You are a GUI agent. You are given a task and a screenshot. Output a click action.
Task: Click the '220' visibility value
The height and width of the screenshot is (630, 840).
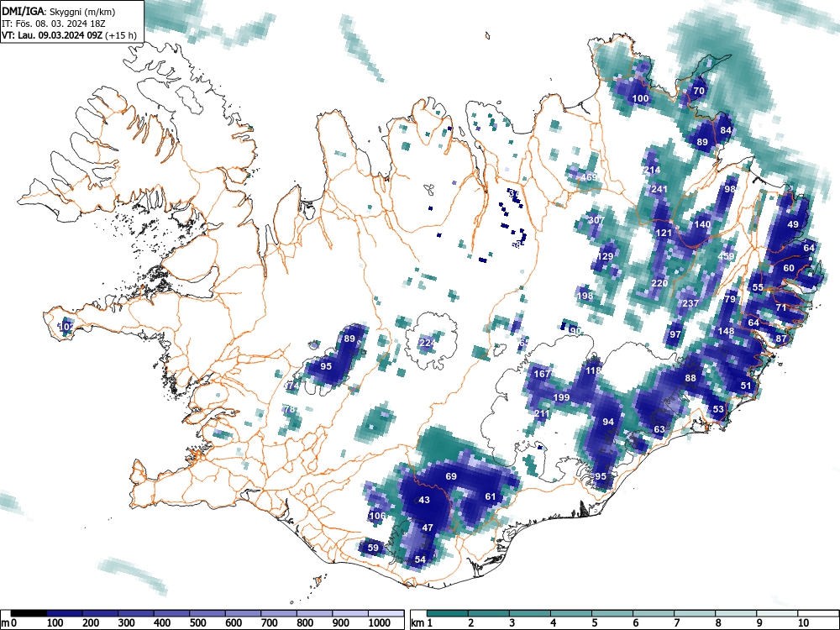tap(659, 283)
